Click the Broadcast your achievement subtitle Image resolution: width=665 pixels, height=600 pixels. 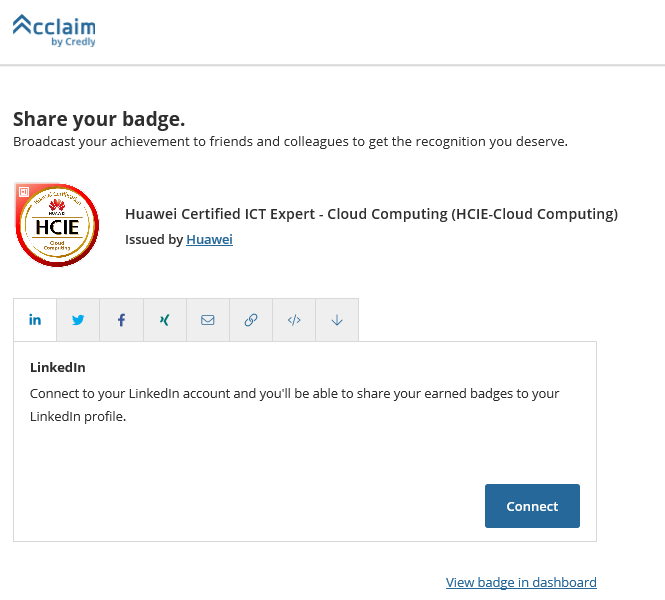click(291, 142)
